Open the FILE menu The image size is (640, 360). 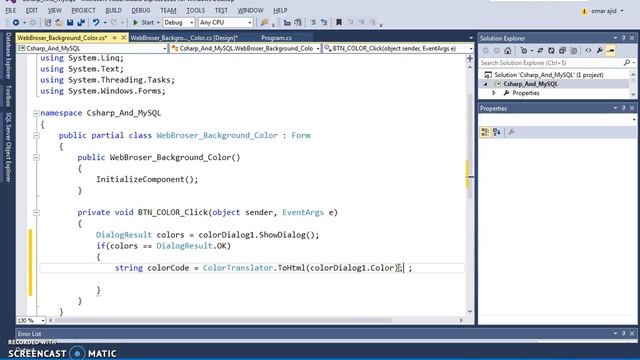(x=11, y=10)
